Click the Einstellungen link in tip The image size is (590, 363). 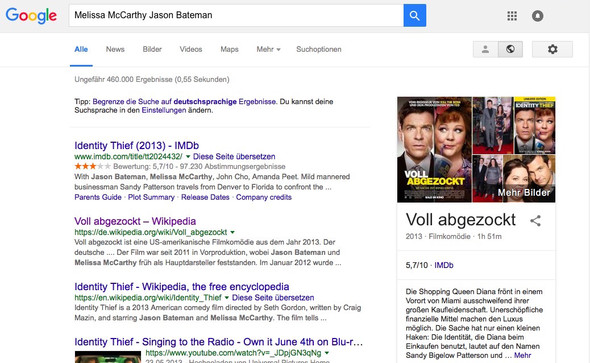tap(164, 110)
